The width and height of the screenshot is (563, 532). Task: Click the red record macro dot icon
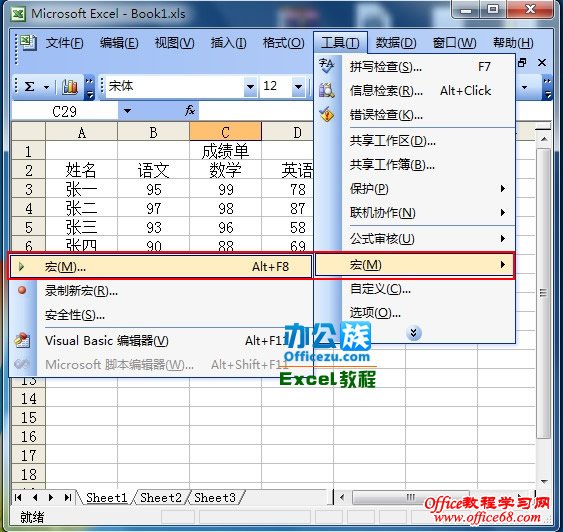tap(22, 290)
